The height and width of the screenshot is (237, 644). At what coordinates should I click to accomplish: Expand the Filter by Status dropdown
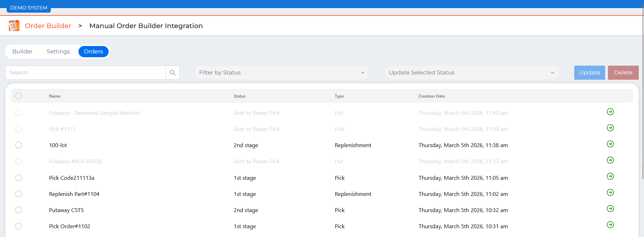pos(282,73)
